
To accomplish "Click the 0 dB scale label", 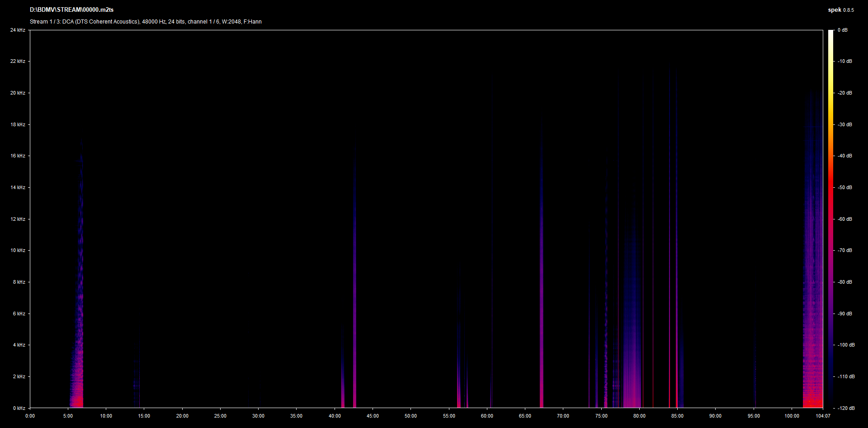I will pos(842,30).
